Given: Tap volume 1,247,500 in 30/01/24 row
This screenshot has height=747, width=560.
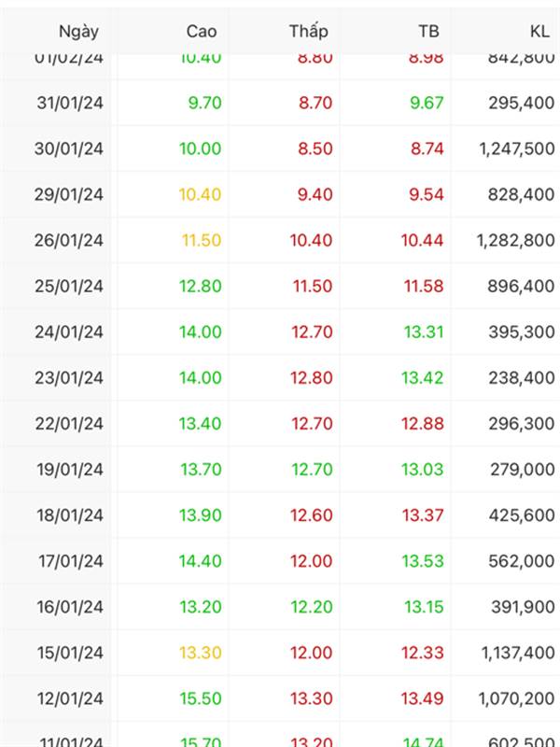Looking at the screenshot, I should point(517,148).
